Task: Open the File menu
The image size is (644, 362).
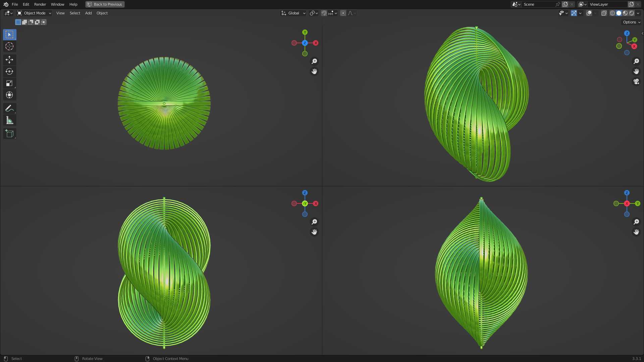Action: pos(15,4)
